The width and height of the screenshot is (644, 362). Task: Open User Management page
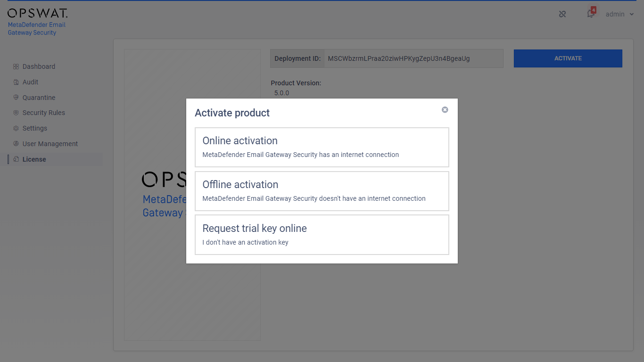pos(50,144)
